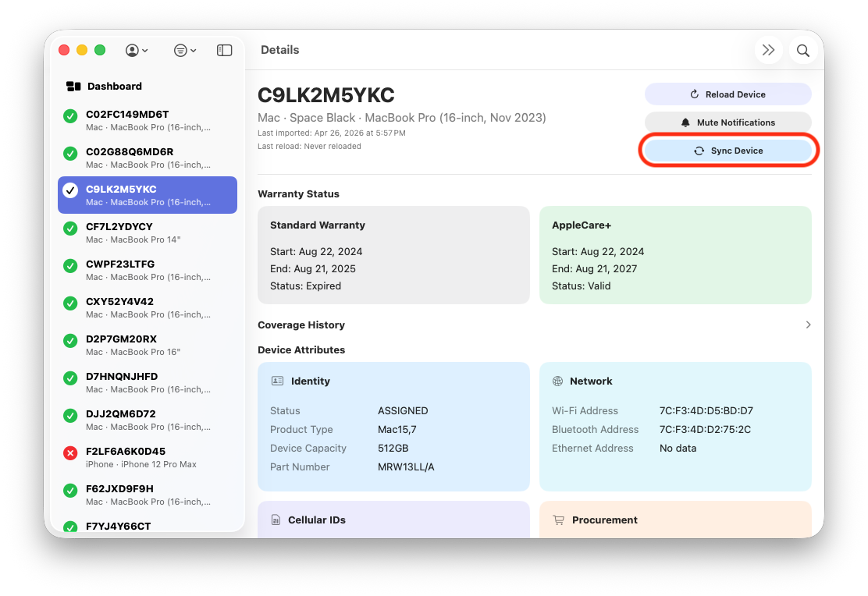
Task: Click green check icon beside CF7L2YDYCY
Action: pyautogui.click(x=70, y=228)
